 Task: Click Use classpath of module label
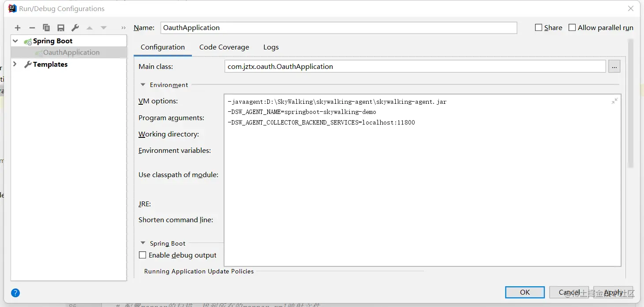tap(178, 175)
